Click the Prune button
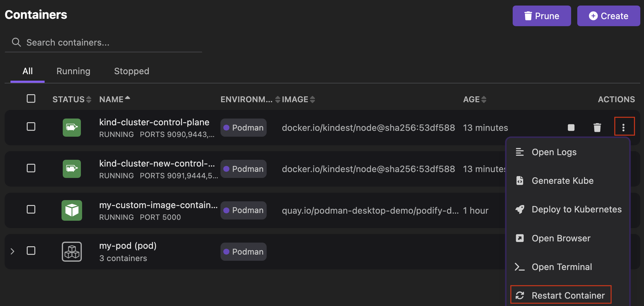Screen dimensions: 644x306 tap(542, 16)
